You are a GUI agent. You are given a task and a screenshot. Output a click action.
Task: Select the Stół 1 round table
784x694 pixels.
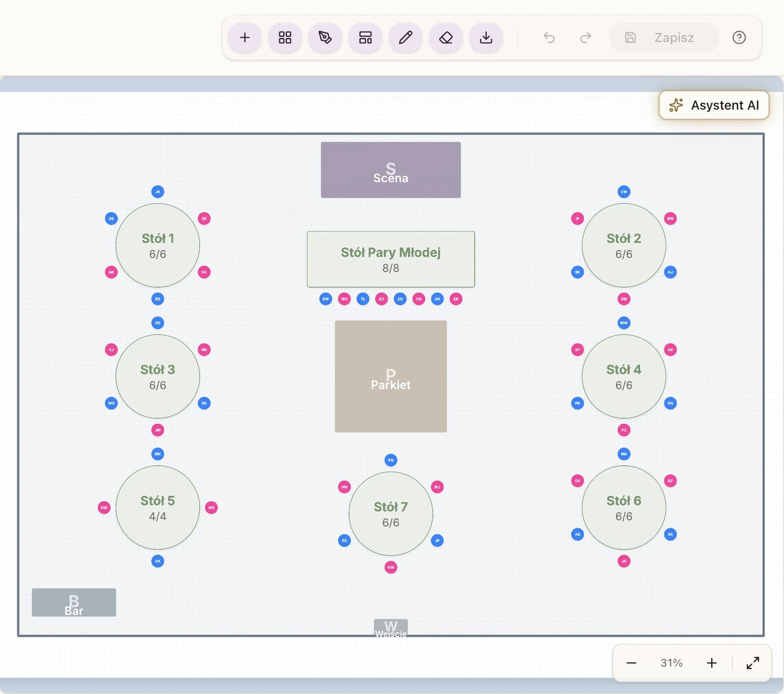pyautogui.click(x=158, y=245)
